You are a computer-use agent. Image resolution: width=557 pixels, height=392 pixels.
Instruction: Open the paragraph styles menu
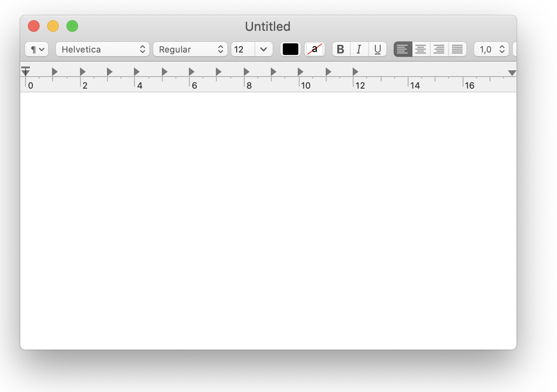click(37, 49)
